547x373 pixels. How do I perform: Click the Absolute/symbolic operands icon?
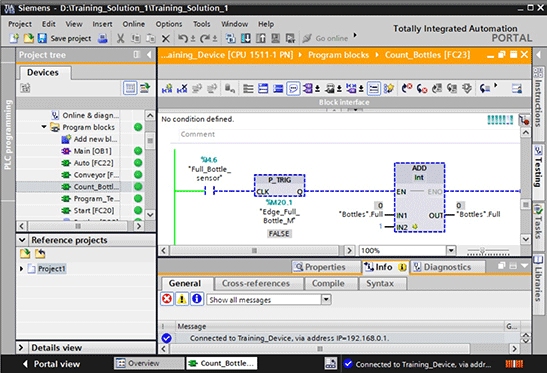tap(308, 89)
